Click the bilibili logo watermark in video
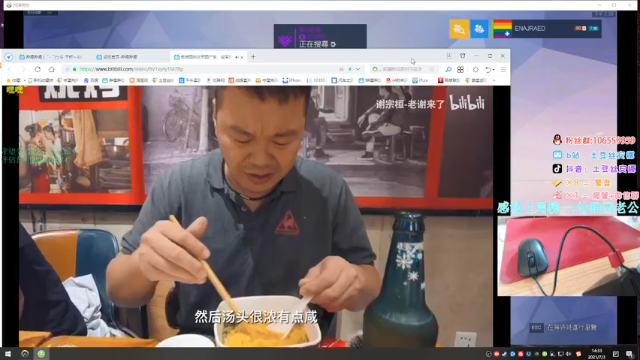This screenshot has height=360, width=640. pyautogui.click(x=467, y=102)
